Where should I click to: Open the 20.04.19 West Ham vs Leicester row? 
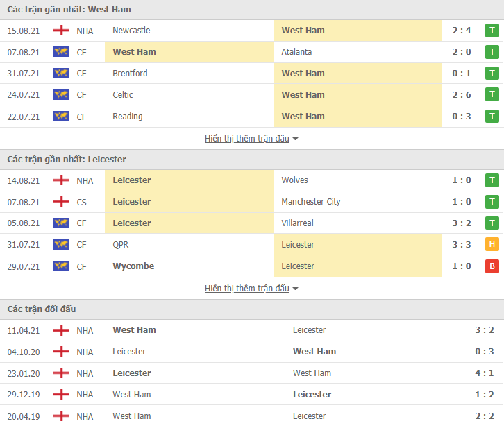252,416
